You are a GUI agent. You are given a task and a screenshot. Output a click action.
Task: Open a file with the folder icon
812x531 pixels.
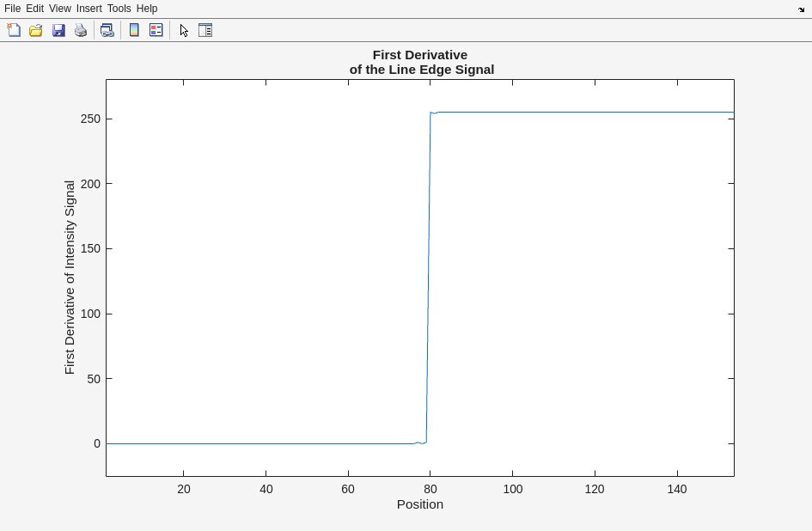coord(36,30)
